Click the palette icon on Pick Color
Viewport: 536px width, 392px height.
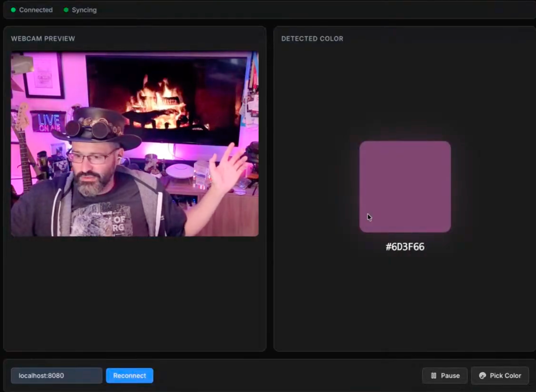click(x=482, y=375)
